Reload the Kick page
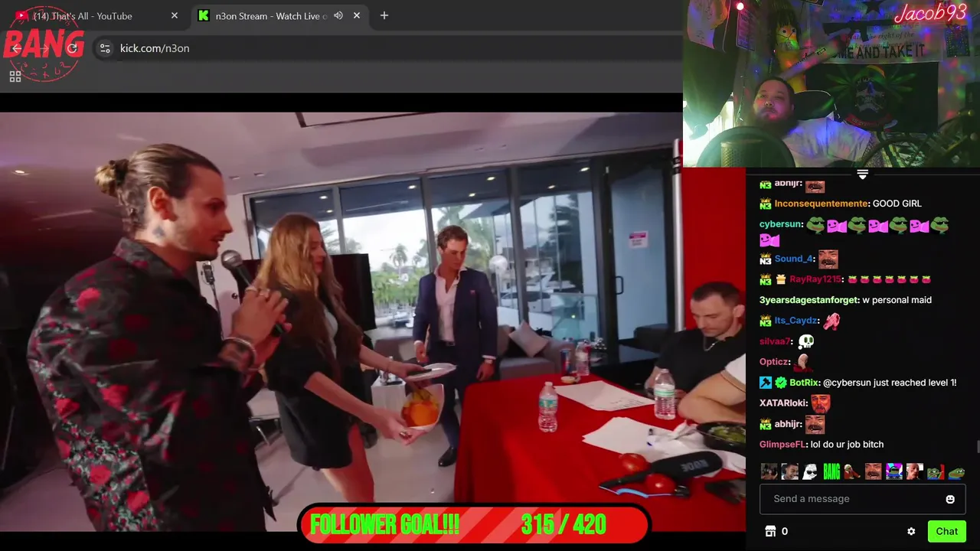Screen dimensions: 980x551 tap(72, 48)
